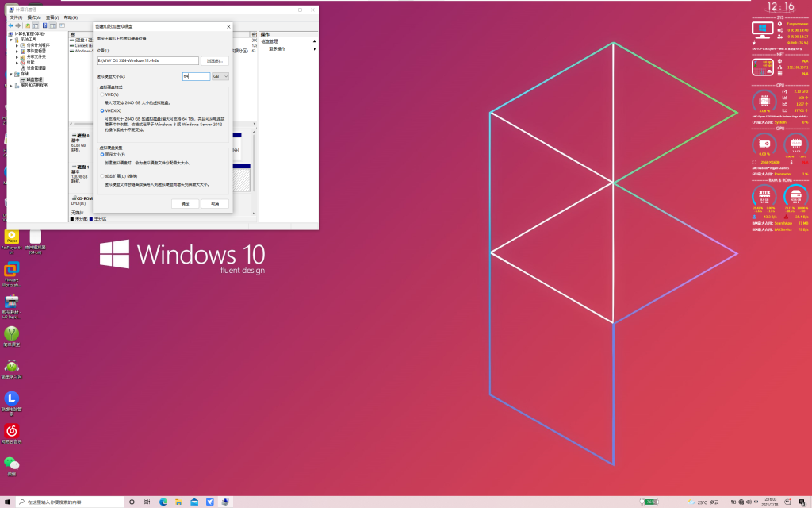Viewport: 812px width, 508px height.
Task: Click the volume list scrollbar left arrow
Action: point(71,124)
